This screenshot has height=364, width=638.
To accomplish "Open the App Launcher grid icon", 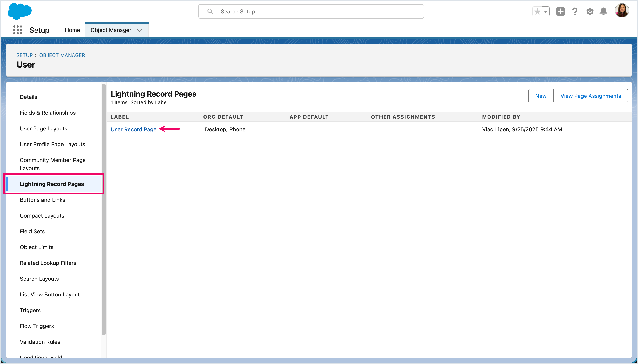I will click(17, 30).
